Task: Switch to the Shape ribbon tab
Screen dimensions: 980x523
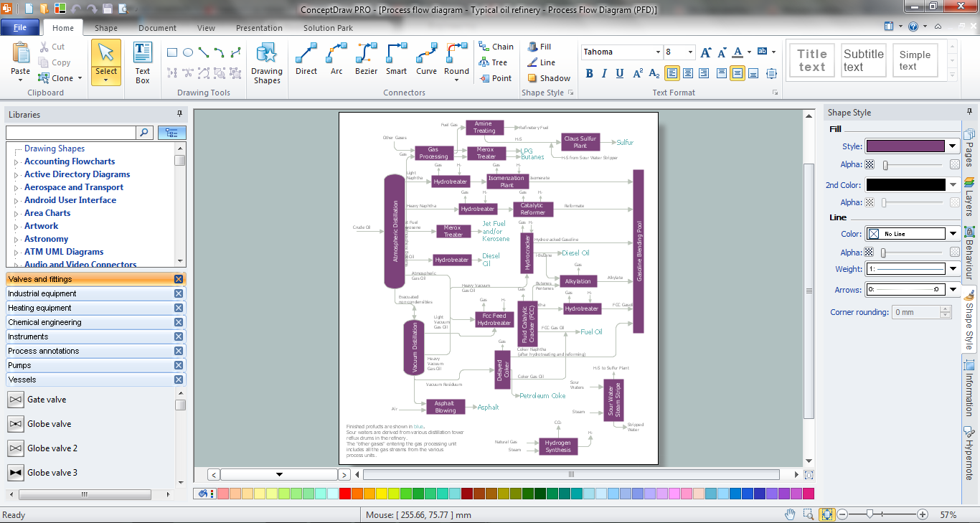Action: click(x=106, y=28)
